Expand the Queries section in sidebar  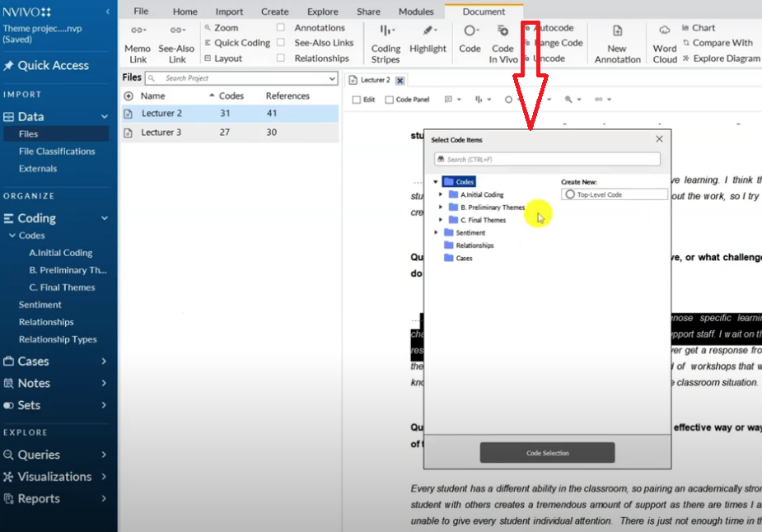pyautogui.click(x=104, y=455)
